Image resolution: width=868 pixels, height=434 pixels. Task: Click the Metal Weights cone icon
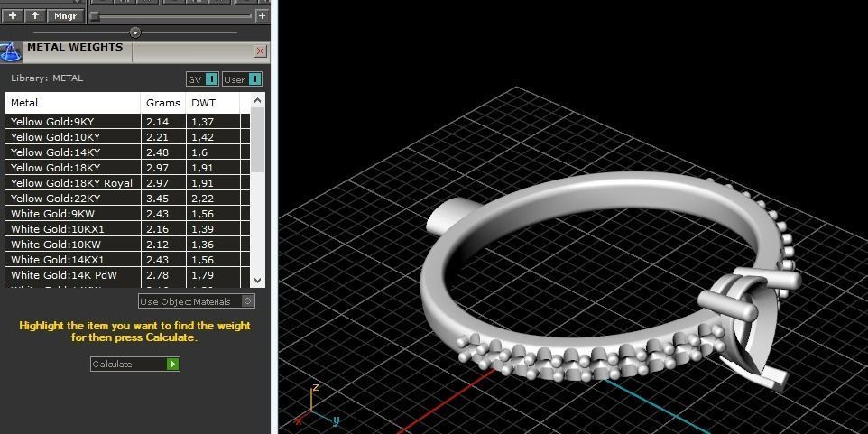(11, 51)
